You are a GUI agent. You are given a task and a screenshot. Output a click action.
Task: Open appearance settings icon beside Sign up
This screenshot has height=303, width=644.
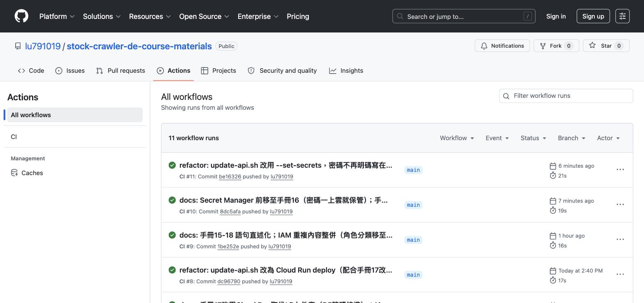622,16
